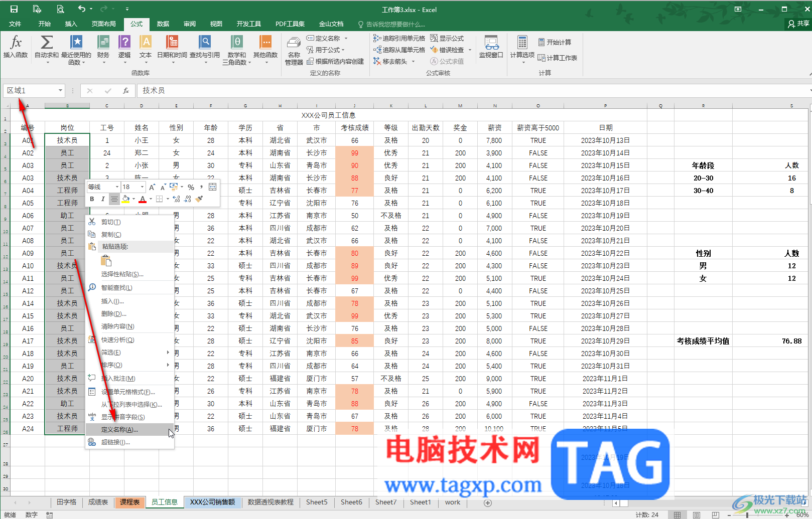812x519 pixels.
Task: Click the new sheet plus button
Action: 487,502
